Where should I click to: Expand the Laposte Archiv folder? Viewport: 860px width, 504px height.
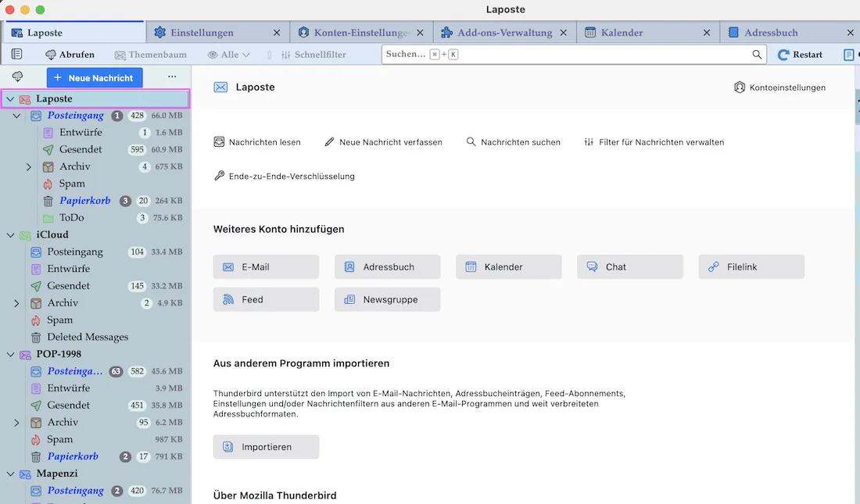click(28, 166)
